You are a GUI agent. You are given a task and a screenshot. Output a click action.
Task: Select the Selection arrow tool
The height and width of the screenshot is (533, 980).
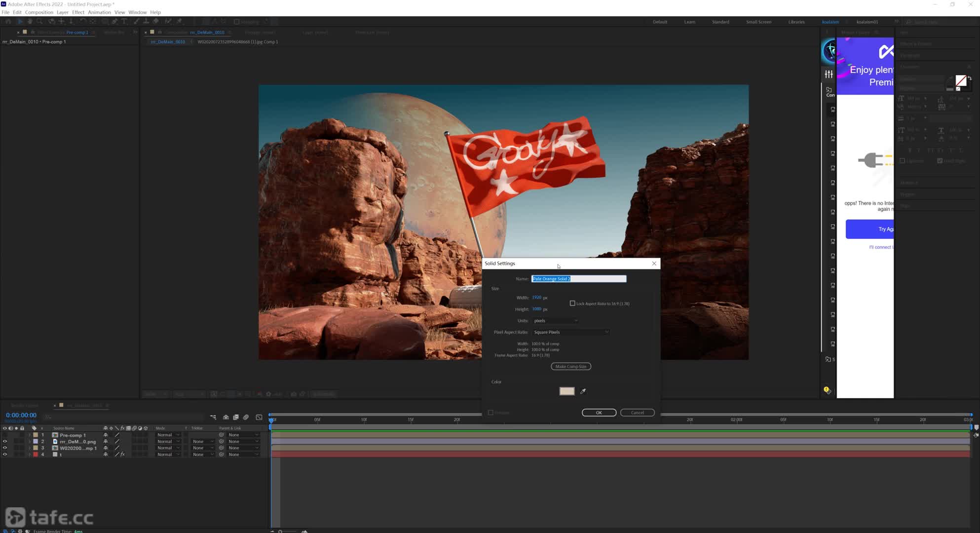coord(20,22)
